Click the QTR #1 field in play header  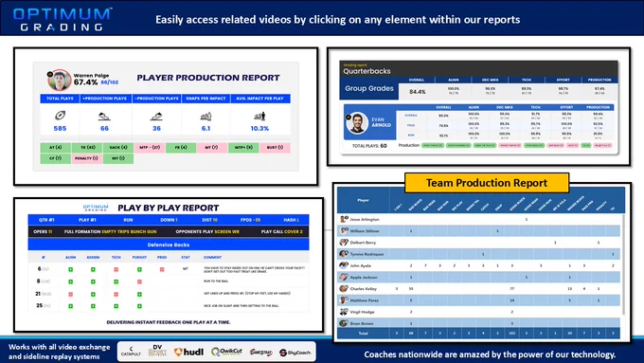pos(46,220)
